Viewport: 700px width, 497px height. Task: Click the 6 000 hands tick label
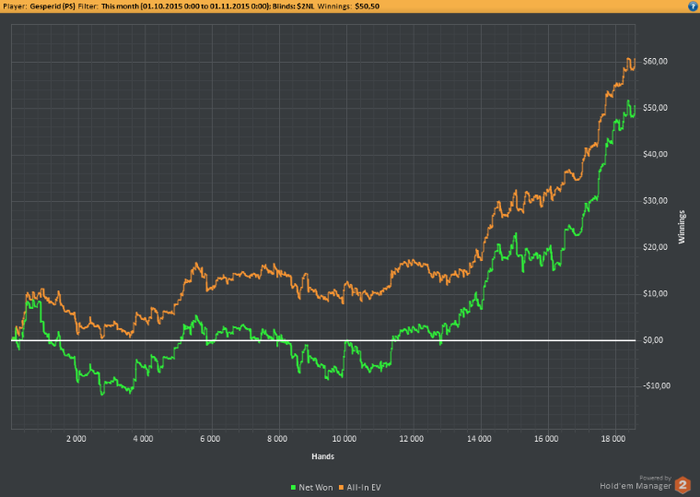pyautogui.click(x=210, y=439)
